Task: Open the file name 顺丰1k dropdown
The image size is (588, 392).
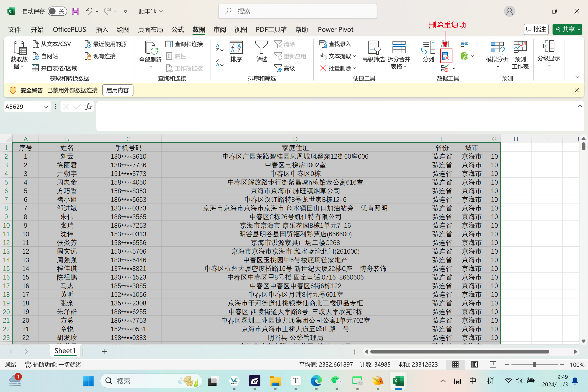Action: tap(151, 11)
